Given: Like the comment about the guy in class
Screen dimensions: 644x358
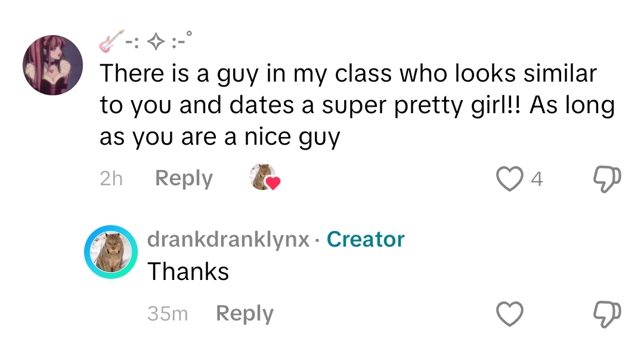Looking at the screenshot, I should tap(509, 179).
